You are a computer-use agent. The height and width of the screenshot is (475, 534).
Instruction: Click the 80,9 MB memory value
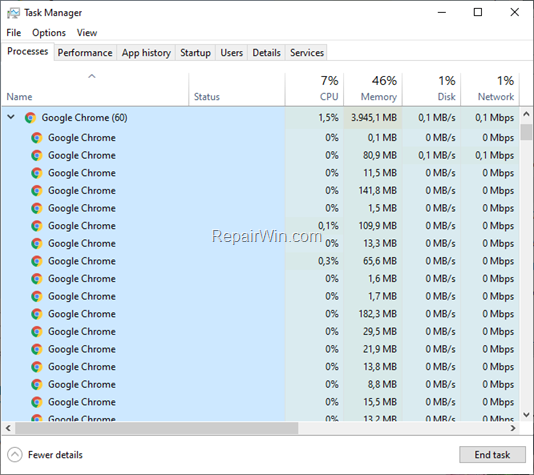[380, 156]
